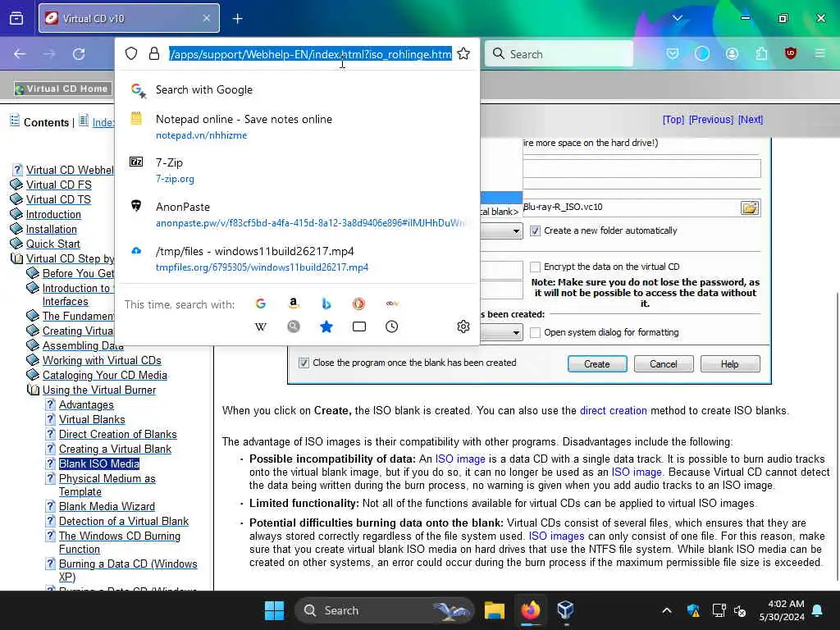Open the Firefox View button
This screenshot has width=840, height=630.
[x=16, y=18]
